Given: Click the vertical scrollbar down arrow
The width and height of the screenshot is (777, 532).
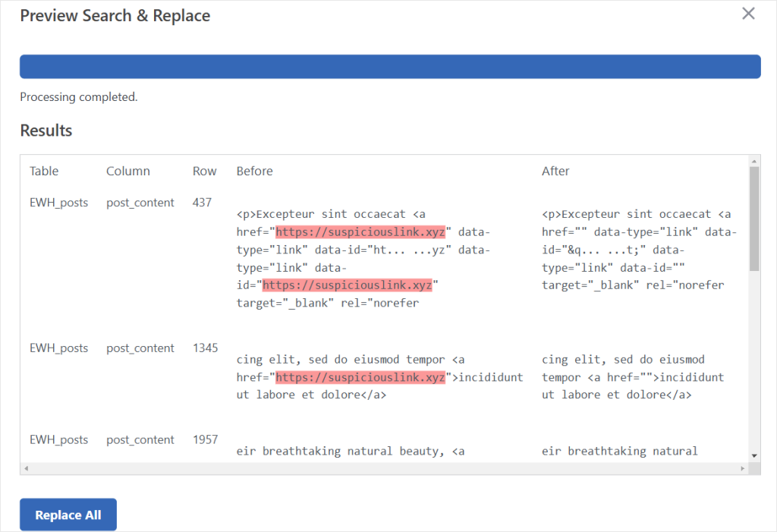Looking at the screenshot, I should 753,455.
